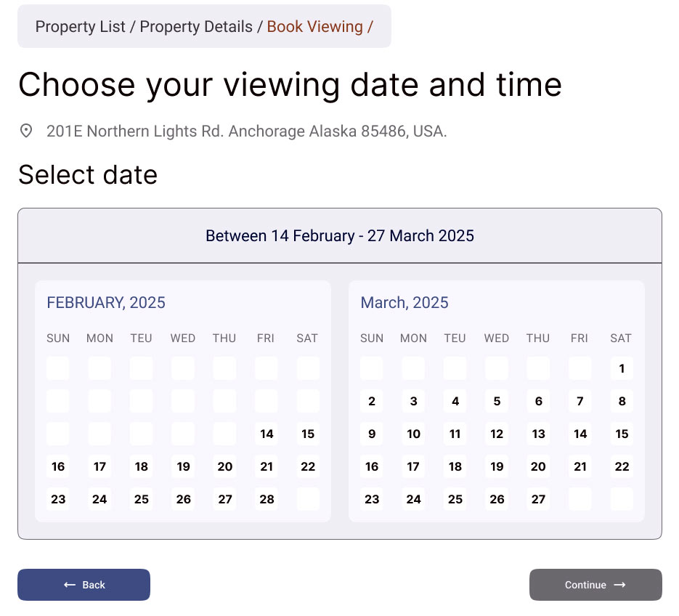Select February 16 under the SUN column

[x=58, y=466]
